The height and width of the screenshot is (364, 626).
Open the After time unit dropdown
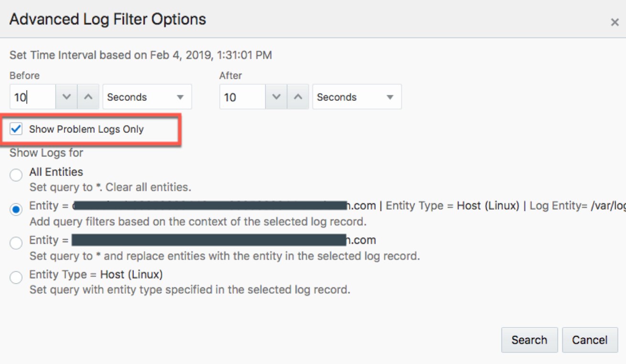point(356,97)
